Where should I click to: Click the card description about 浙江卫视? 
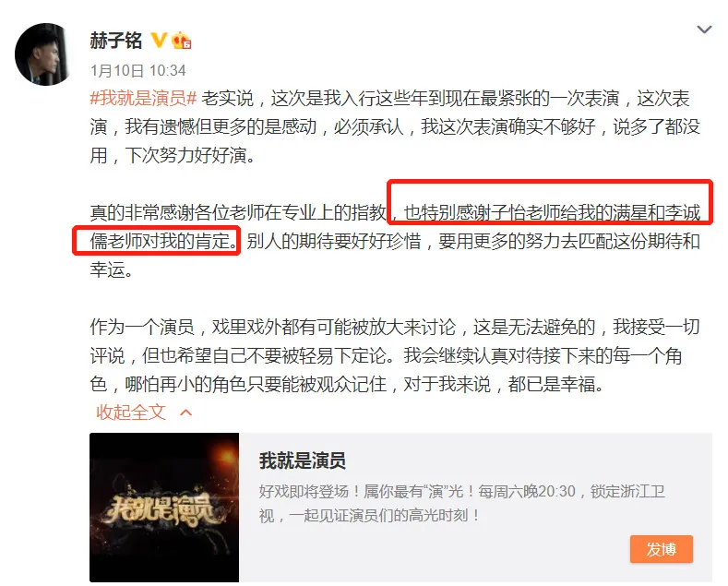[462, 503]
